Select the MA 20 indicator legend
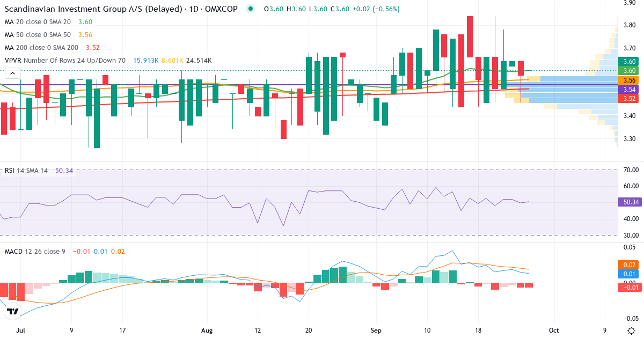644x338 pixels. pos(38,22)
